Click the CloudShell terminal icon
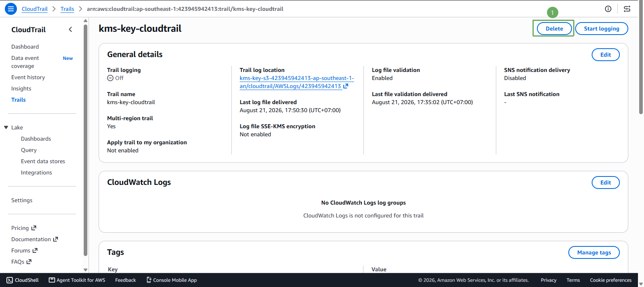The width and height of the screenshot is (644, 287). (x=10, y=280)
